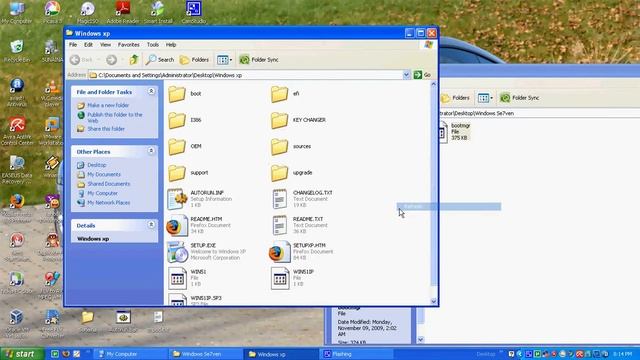
Task: Open the efi folder
Action: pyautogui.click(x=285, y=94)
